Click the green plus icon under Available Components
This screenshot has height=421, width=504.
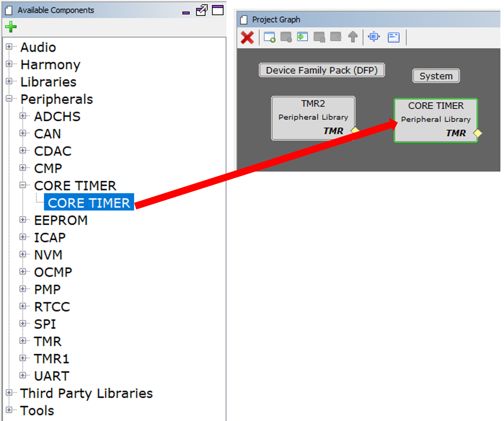pos(10,26)
